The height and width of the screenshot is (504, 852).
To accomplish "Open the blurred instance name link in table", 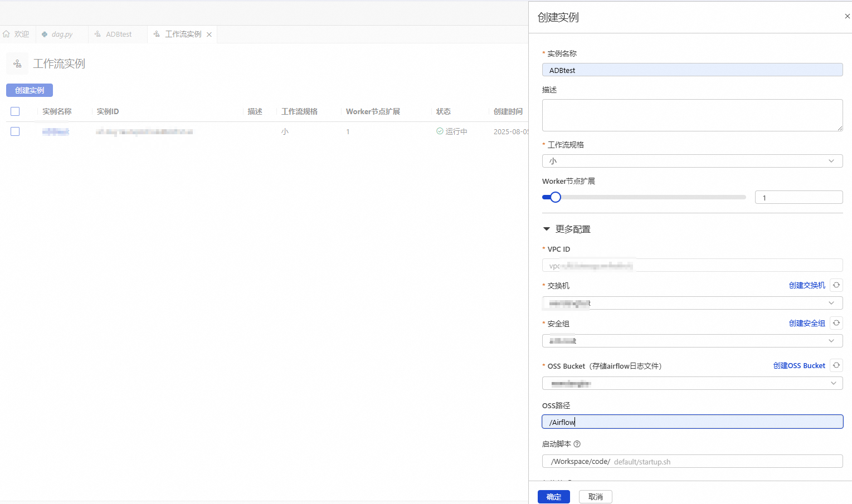I will point(56,131).
